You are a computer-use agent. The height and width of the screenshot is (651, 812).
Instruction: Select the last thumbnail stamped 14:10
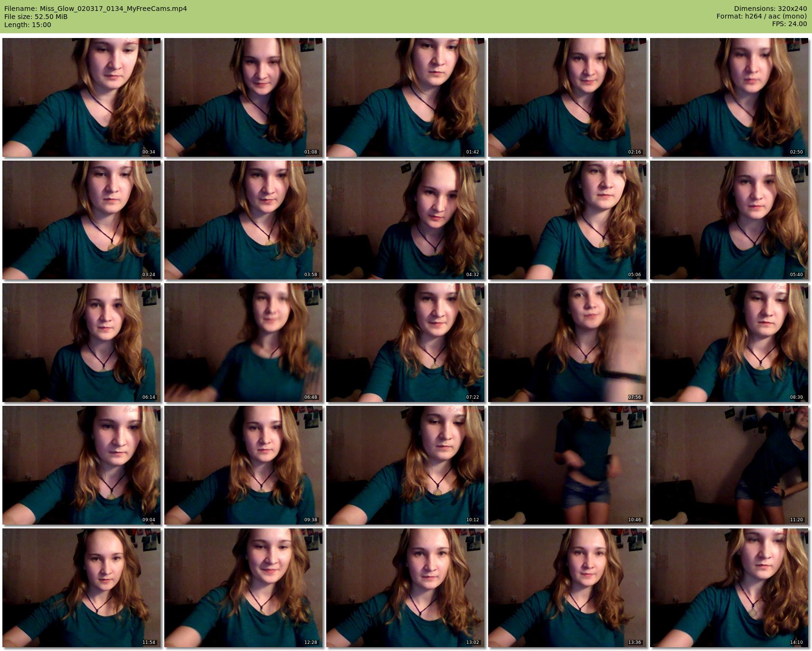pyautogui.click(x=729, y=588)
